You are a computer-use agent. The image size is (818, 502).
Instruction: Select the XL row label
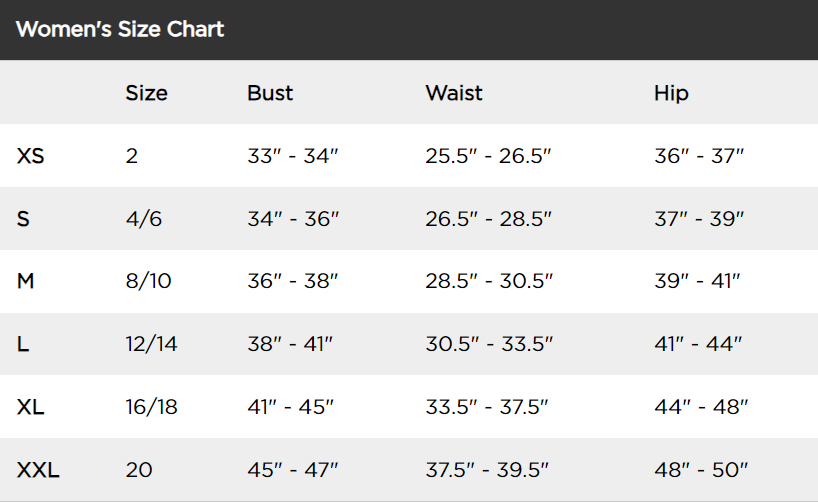[x=31, y=407]
